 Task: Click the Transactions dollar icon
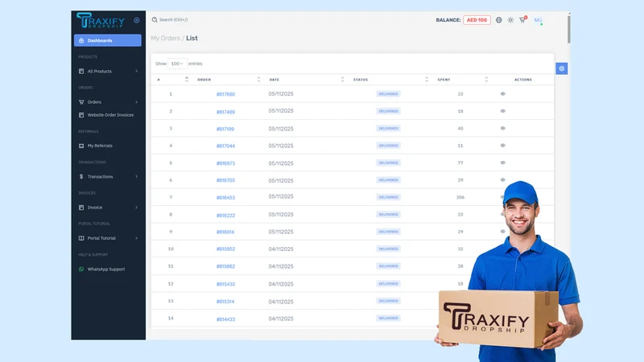click(x=81, y=176)
